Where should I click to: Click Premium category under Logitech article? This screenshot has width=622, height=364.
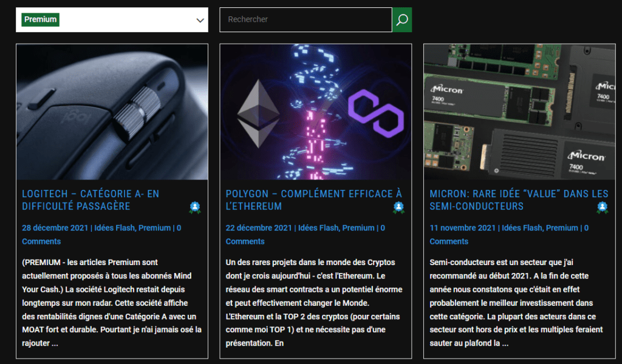point(155,227)
